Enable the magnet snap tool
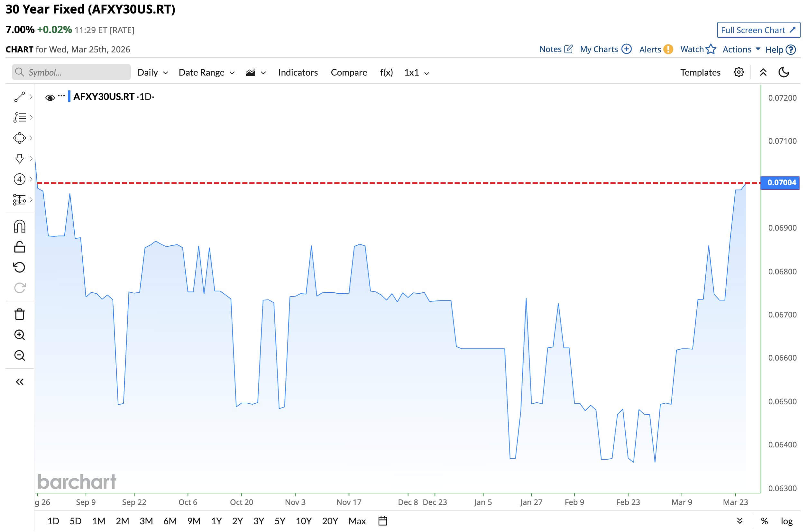The image size is (808, 532). tap(19, 226)
